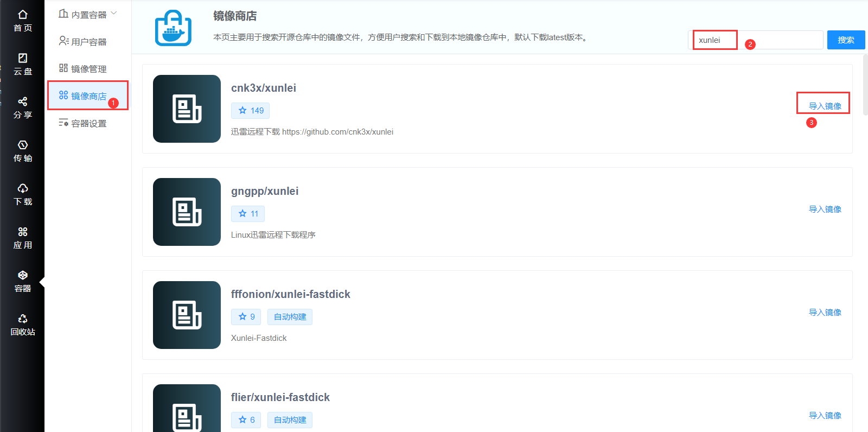Click 自动构建 tag on ffonion/xunlei-fastdick
The image size is (868, 432).
click(x=290, y=317)
